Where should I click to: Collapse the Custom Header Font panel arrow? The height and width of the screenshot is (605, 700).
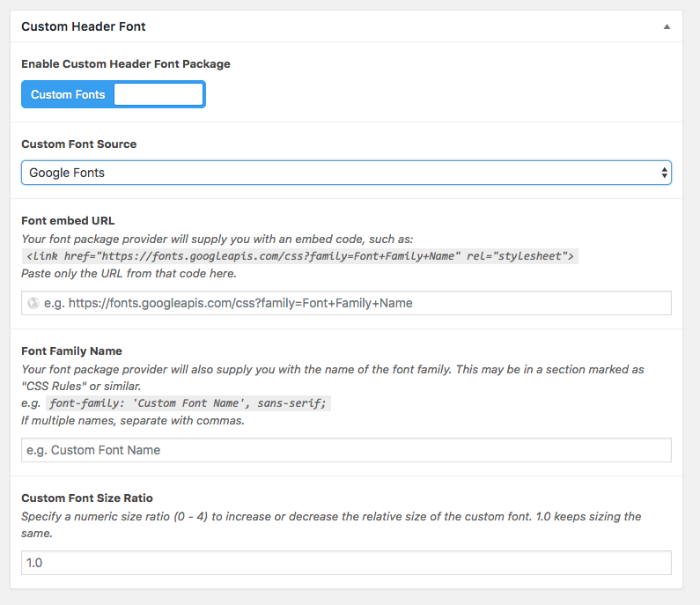[667, 26]
